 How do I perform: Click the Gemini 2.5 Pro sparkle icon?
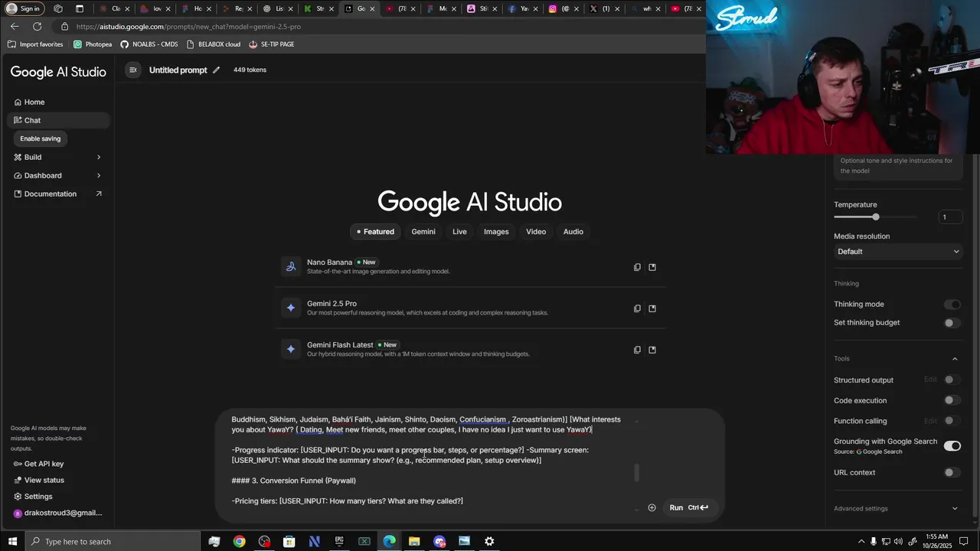tap(291, 308)
